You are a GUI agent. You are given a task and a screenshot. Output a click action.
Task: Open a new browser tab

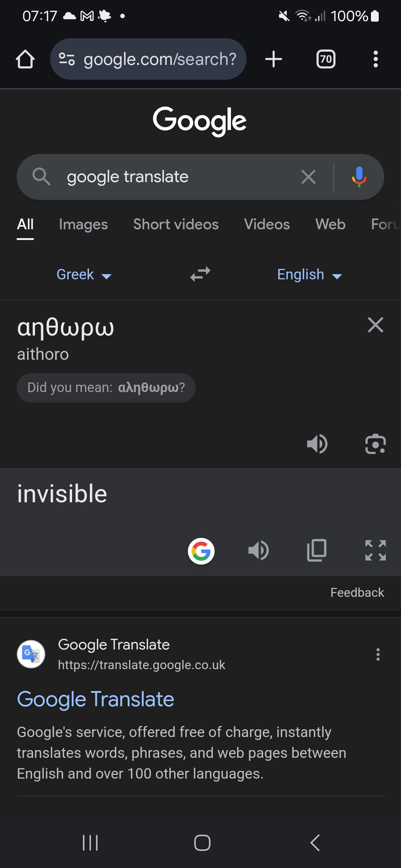coord(274,59)
